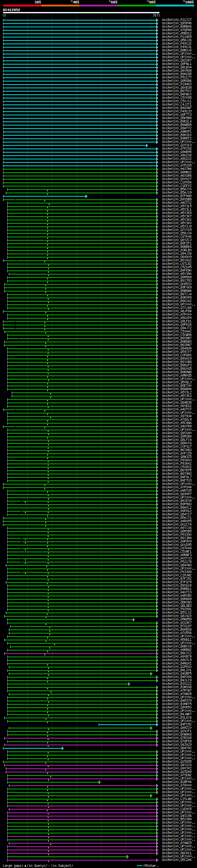
Task: Click hit label UniRef100_Q4Y1U3
Action: point(177,765)
